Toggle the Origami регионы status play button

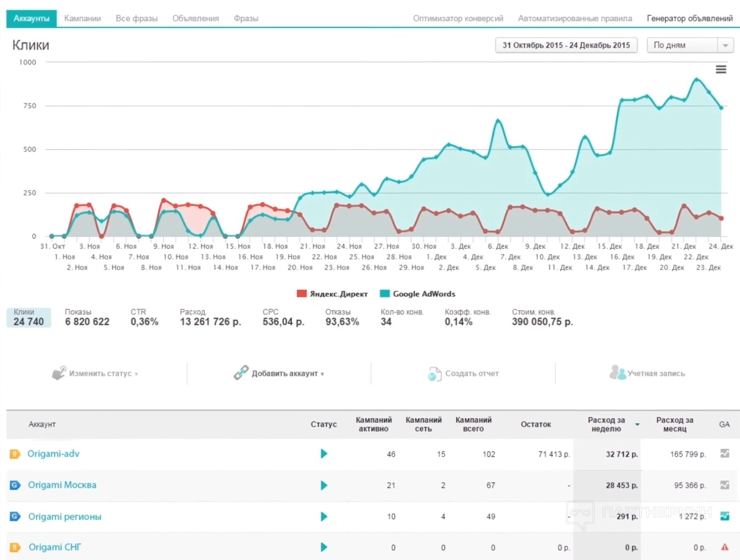324,516
